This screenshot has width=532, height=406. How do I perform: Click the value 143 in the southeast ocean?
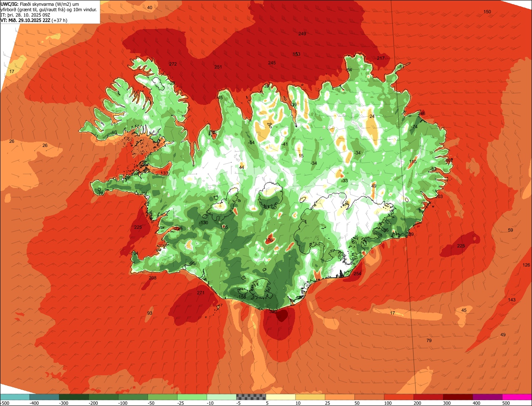click(512, 300)
